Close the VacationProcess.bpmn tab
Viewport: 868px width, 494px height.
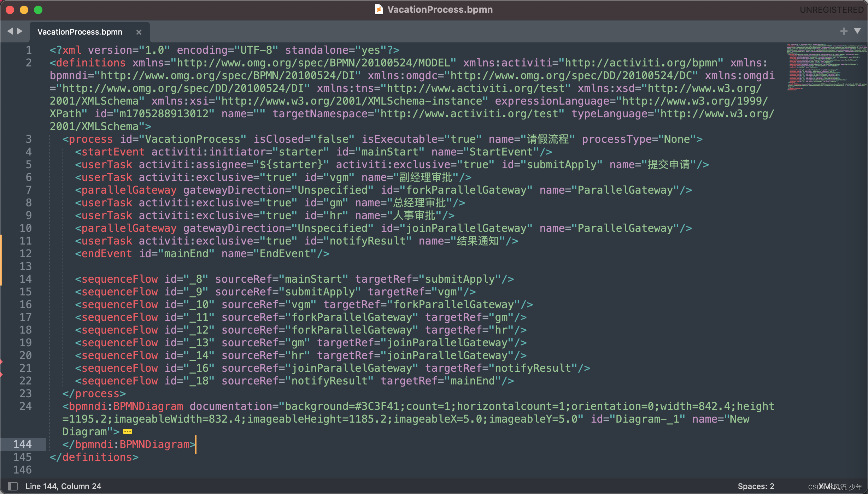pyautogui.click(x=139, y=32)
